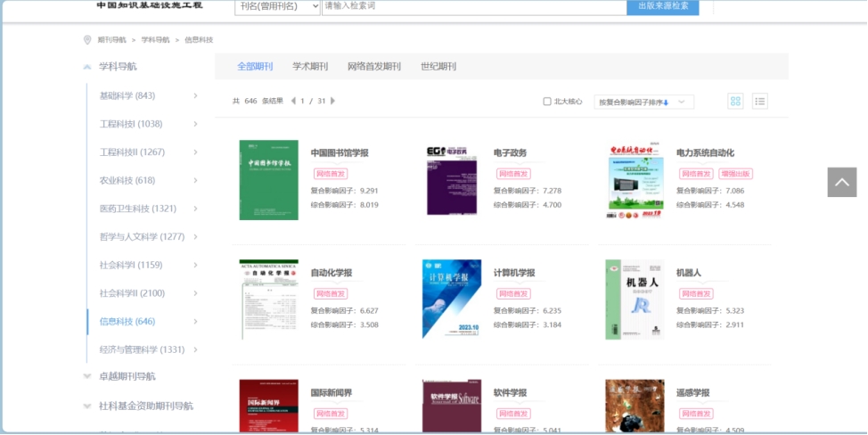Select 社会科学I (1159) category
Screen dimensions: 868x435
point(131,265)
